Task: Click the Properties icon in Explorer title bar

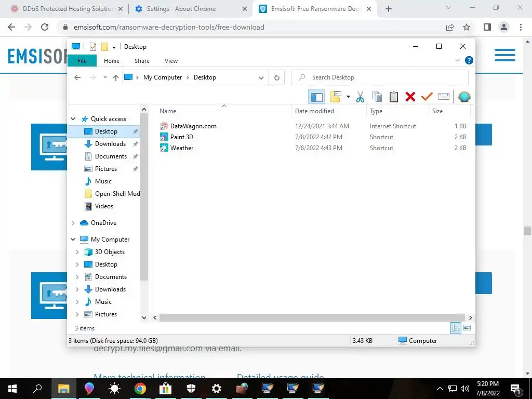Action: [x=93, y=47]
